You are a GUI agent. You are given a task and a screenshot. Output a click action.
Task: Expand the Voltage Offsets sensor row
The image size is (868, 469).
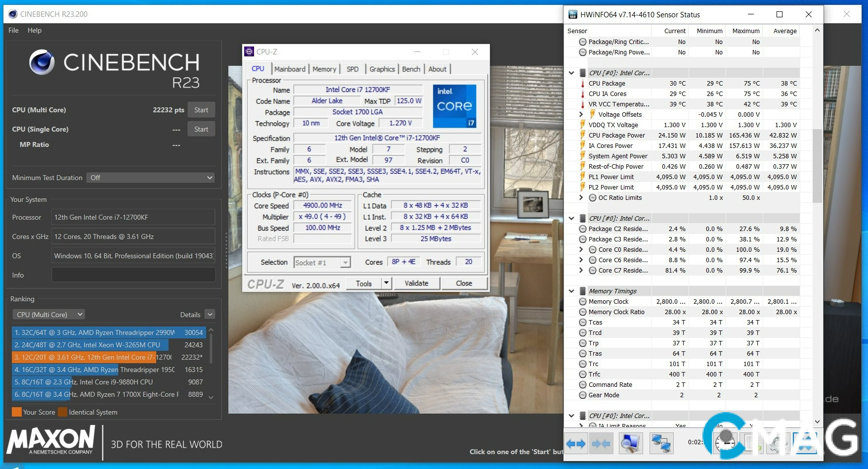click(x=581, y=115)
